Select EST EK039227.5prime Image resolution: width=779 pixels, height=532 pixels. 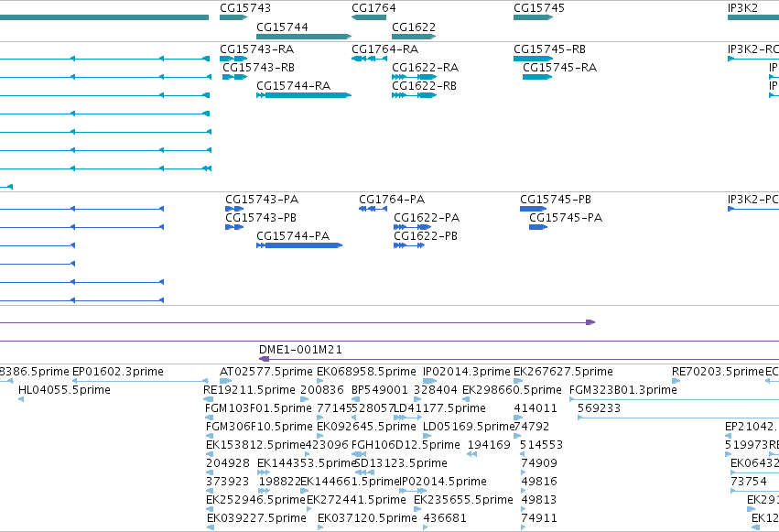256,518
